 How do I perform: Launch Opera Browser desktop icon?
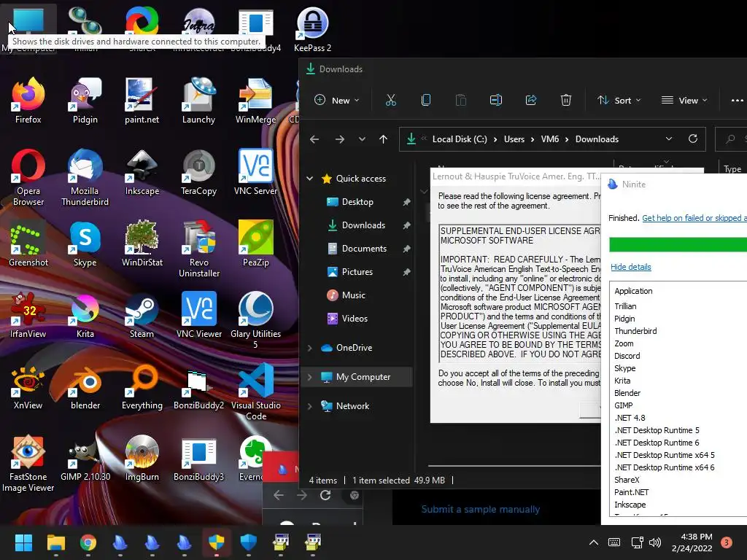coord(28,178)
